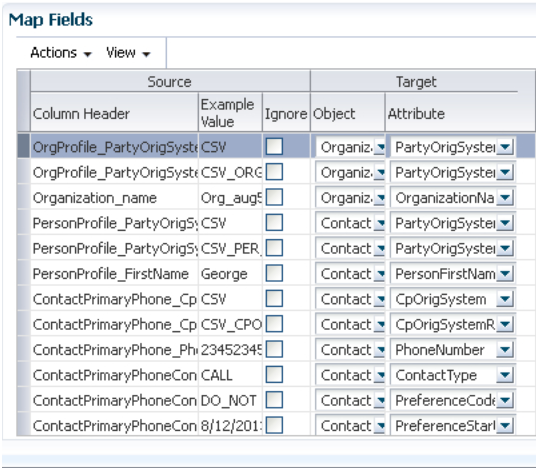
Task: Tick Ignore for the 8/12/201 row
Action: [274, 425]
